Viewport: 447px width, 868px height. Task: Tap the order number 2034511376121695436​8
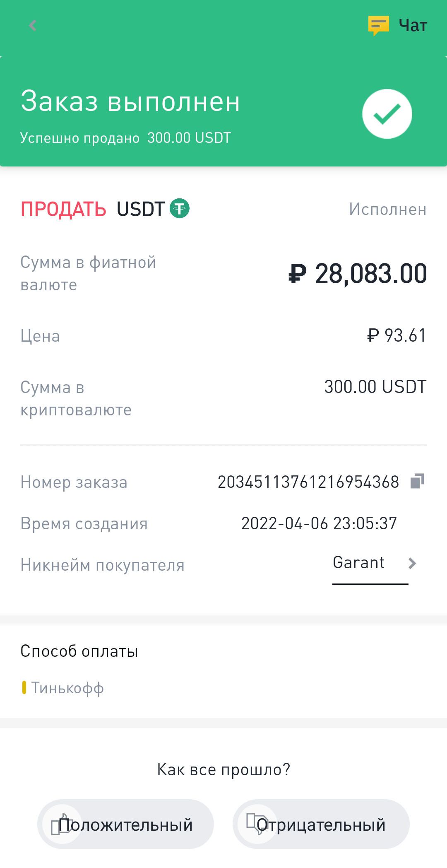[x=308, y=482]
